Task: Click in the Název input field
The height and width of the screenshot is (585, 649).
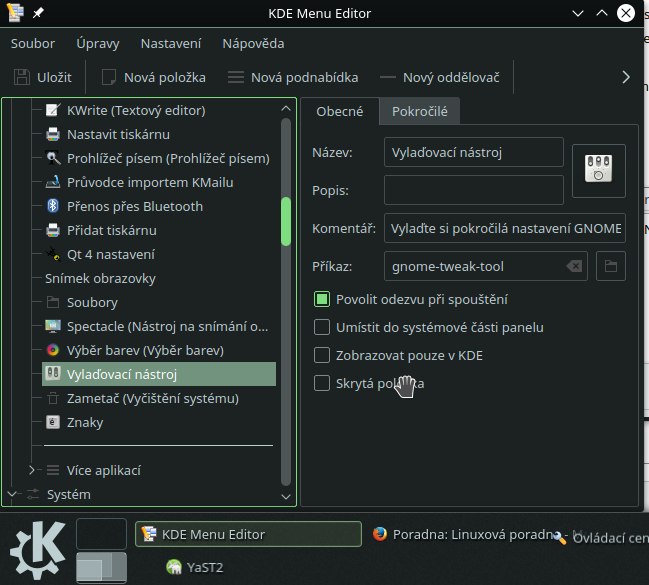Action: tap(474, 152)
